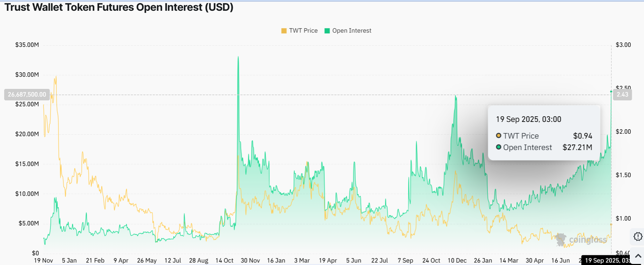644x265 pixels.
Task: Click the 21 Feb x-axis date
Action: pyautogui.click(x=95, y=260)
